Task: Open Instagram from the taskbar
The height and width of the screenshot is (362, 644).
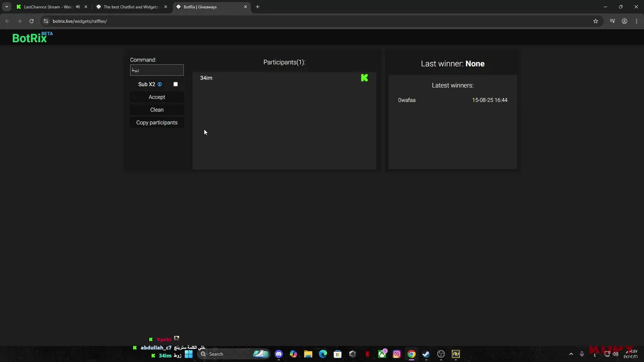Action: (x=396, y=354)
